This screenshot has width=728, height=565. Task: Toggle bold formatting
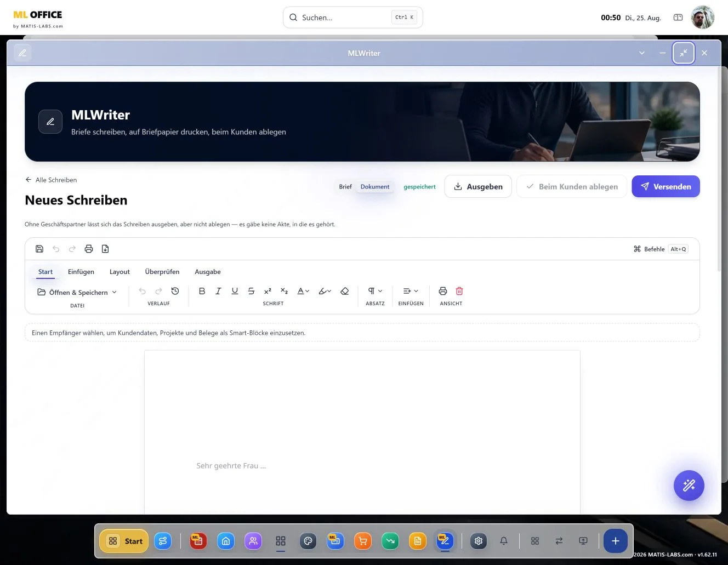202,291
